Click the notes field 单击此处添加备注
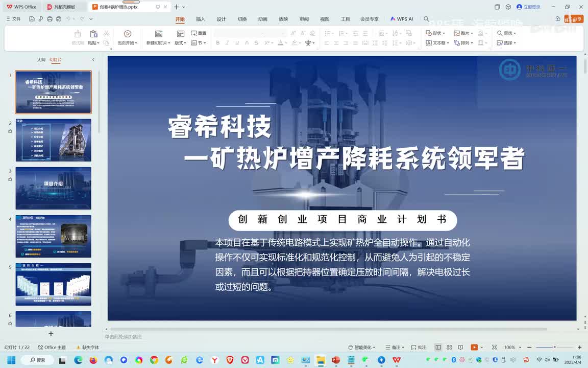The image size is (588, 368). coord(124,337)
